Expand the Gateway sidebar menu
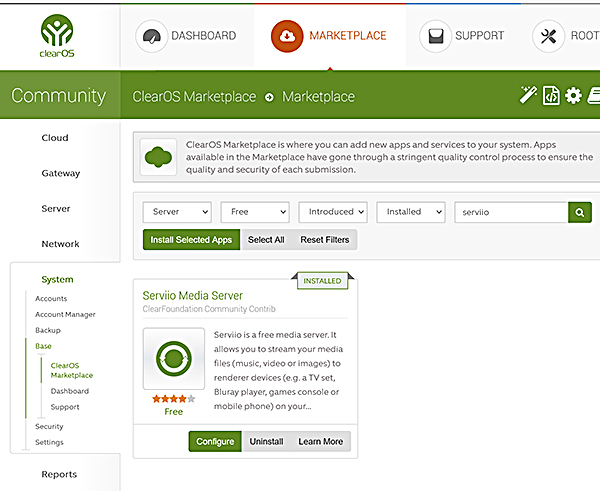Viewport: 600px width, 491px height. point(61,173)
